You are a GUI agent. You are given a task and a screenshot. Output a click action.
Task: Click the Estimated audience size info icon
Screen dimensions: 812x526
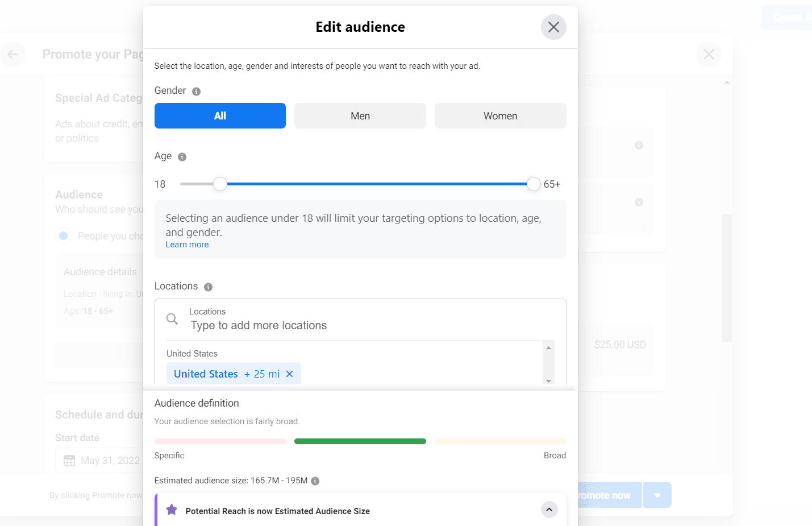coord(315,481)
